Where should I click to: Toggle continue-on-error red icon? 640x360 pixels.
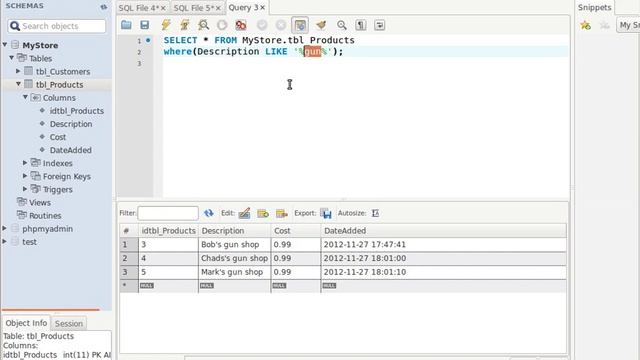[x=241, y=25]
